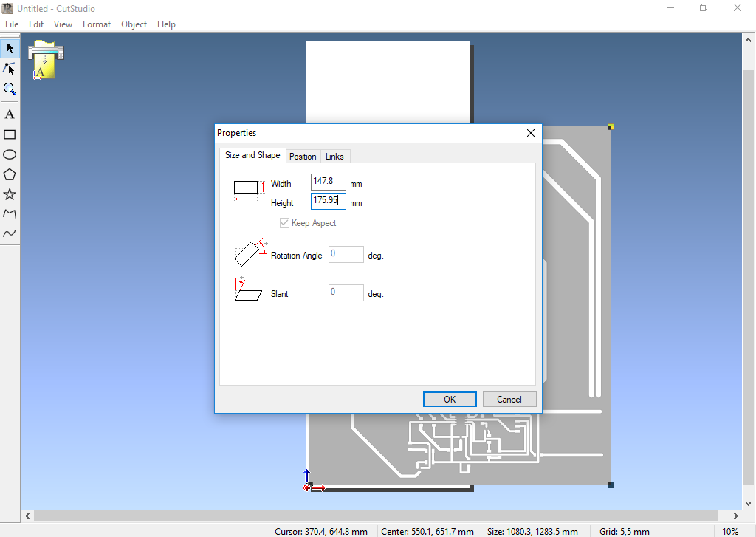Select the text tool
Viewport: 756px width, 537px height.
coord(10,114)
